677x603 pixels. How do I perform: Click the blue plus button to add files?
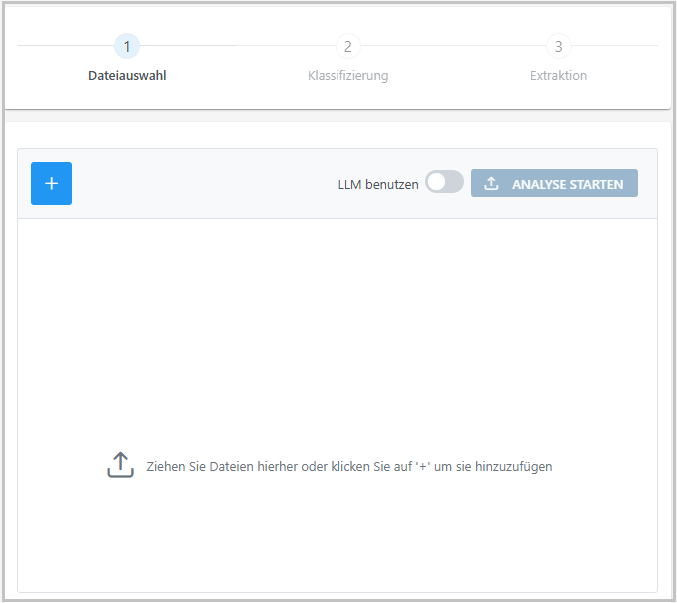[x=51, y=184]
